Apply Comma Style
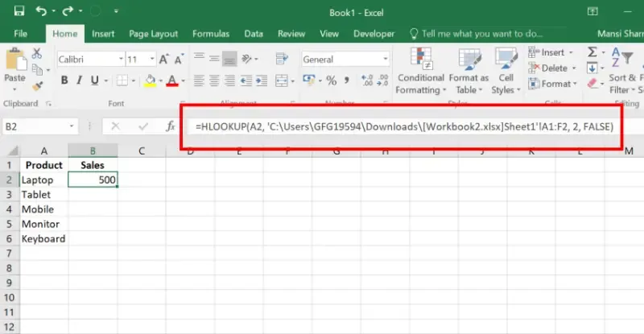Screen dimensions: 644x334 347,80
